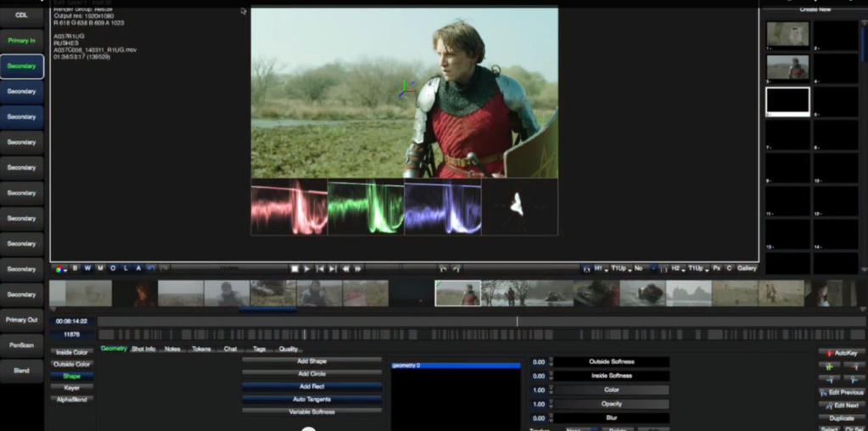Click the stop playback button
The image size is (868, 431).
coord(295,268)
